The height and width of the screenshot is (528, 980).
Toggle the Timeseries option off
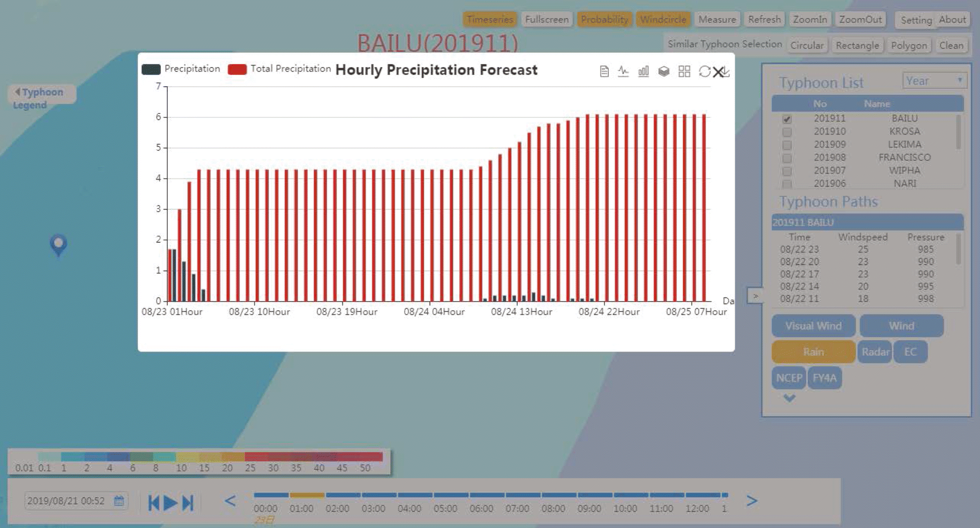(489, 19)
